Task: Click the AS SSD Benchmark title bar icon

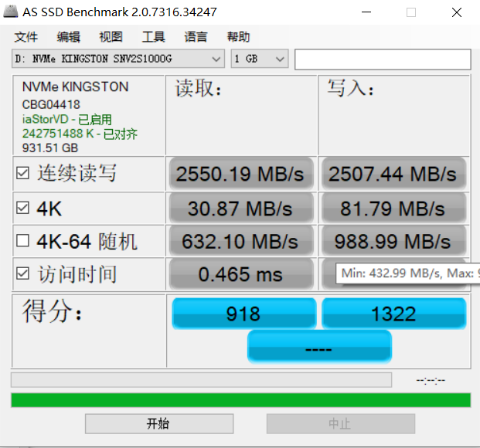Action: point(10,12)
